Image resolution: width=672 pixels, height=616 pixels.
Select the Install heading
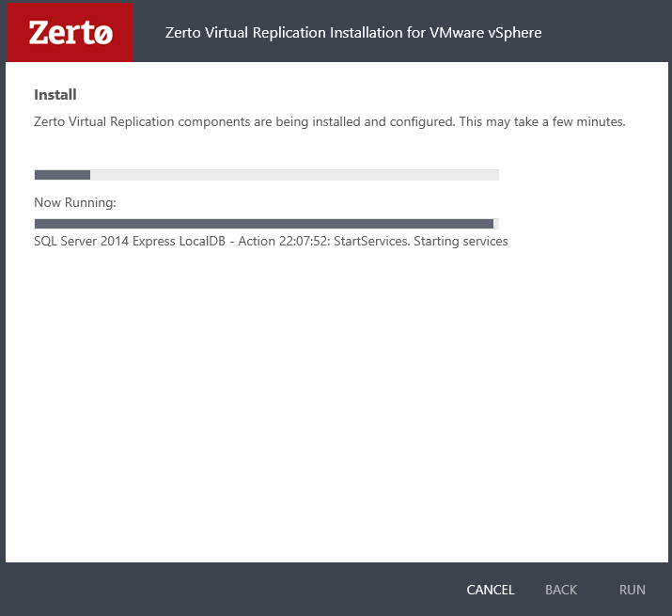pos(55,94)
